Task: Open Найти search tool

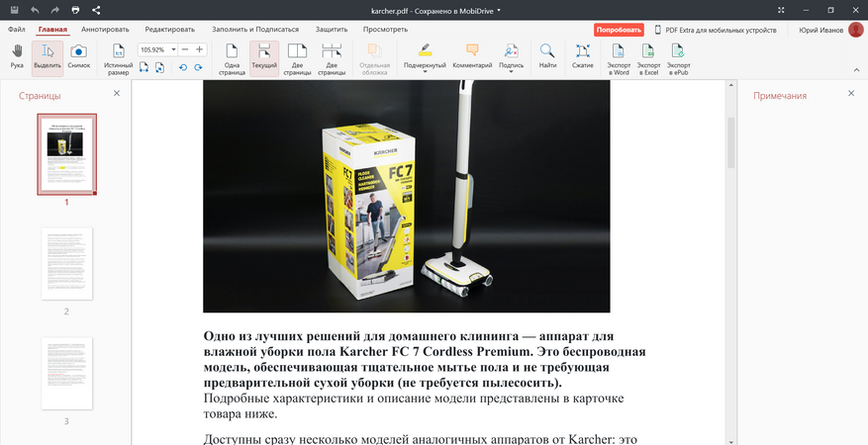Action: [x=547, y=56]
